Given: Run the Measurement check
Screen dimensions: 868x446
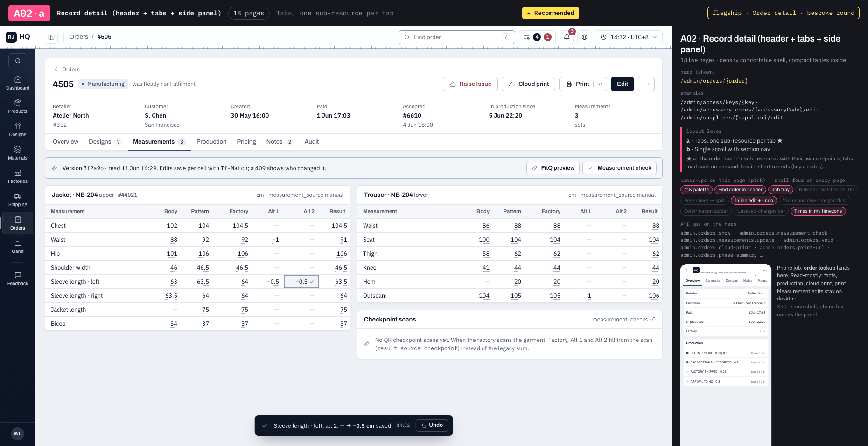Looking at the screenshot, I should [x=619, y=168].
